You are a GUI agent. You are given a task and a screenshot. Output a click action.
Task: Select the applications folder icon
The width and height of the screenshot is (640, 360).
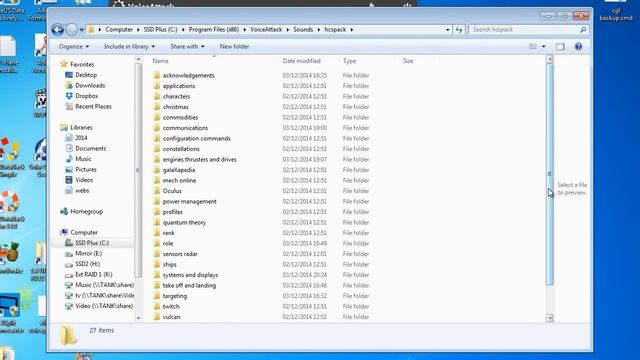tap(156, 86)
